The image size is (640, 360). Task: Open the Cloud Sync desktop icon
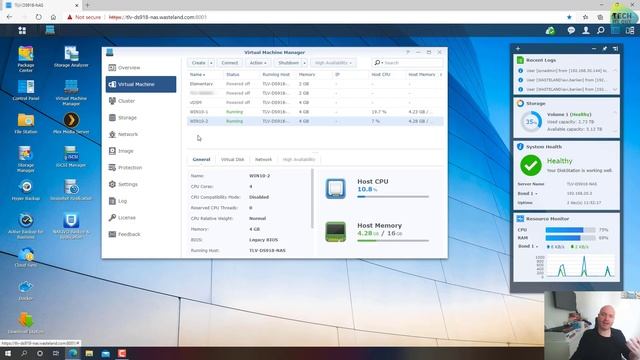point(26,257)
